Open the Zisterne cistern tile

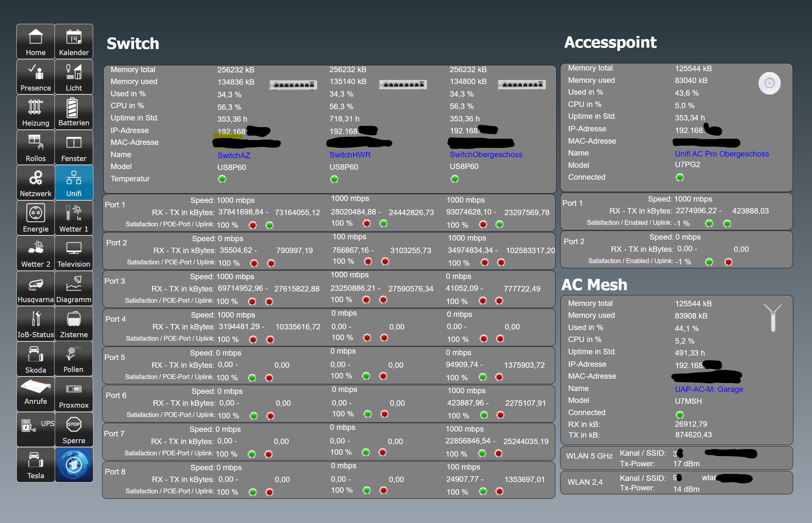coord(74,324)
